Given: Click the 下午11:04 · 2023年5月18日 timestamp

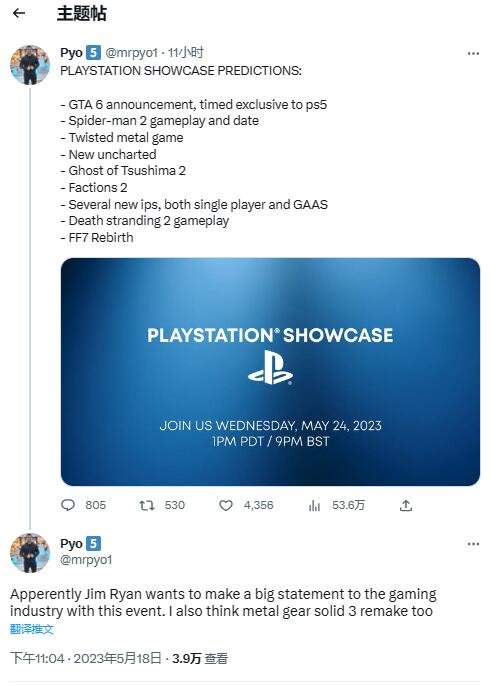Looking at the screenshot, I should (86, 658).
